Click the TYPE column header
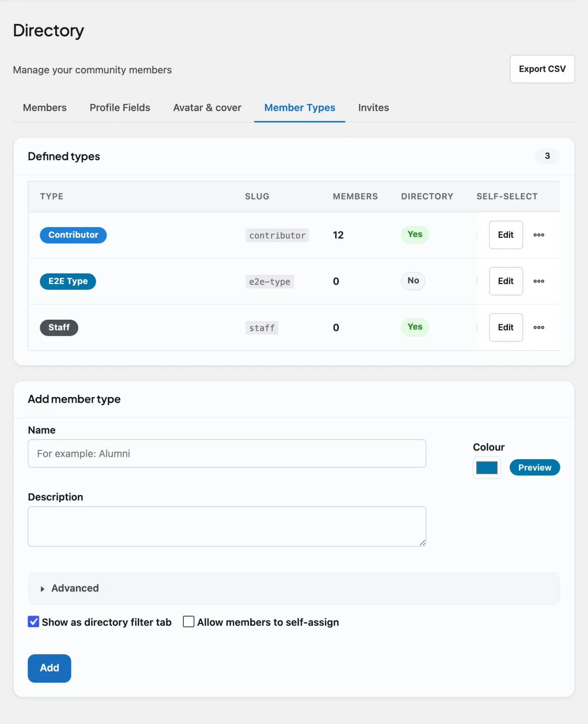The height and width of the screenshot is (724, 588). [52, 197]
